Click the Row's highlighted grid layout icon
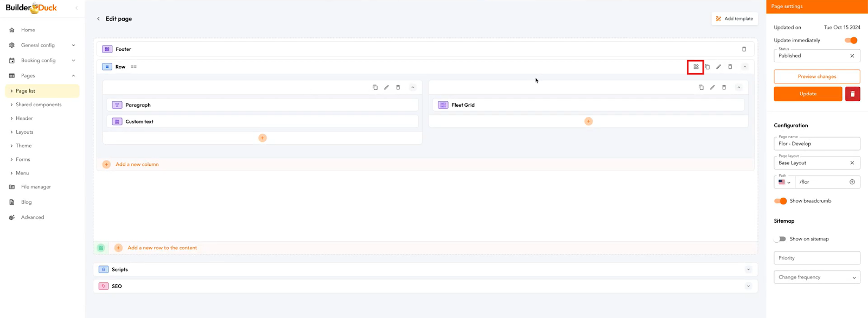Image resolution: width=868 pixels, height=318 pixels. point(695,67)
